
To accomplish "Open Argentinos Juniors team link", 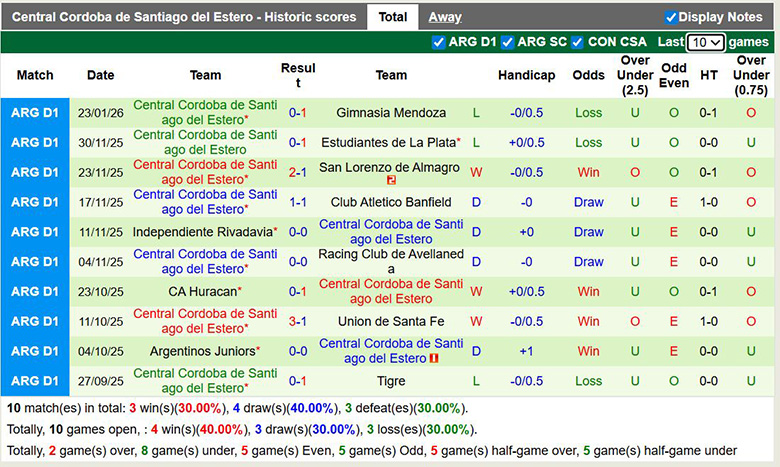I will 203,351.
